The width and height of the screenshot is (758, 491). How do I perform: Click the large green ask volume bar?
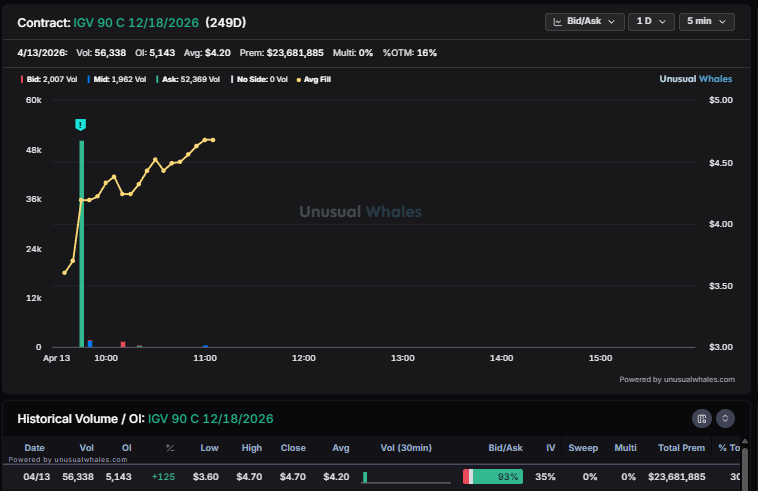pyautogui.click(x=82, y=244)
